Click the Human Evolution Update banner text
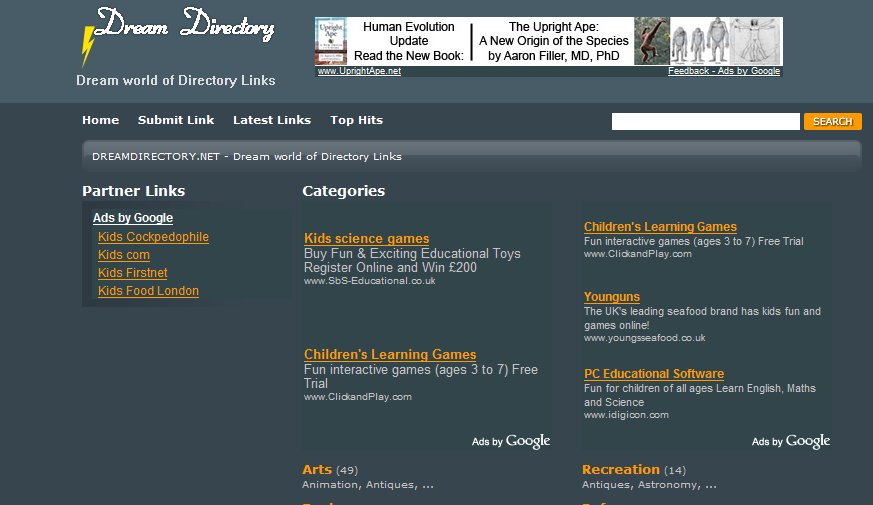Screen dimensions: 873x505 [409, 41]
